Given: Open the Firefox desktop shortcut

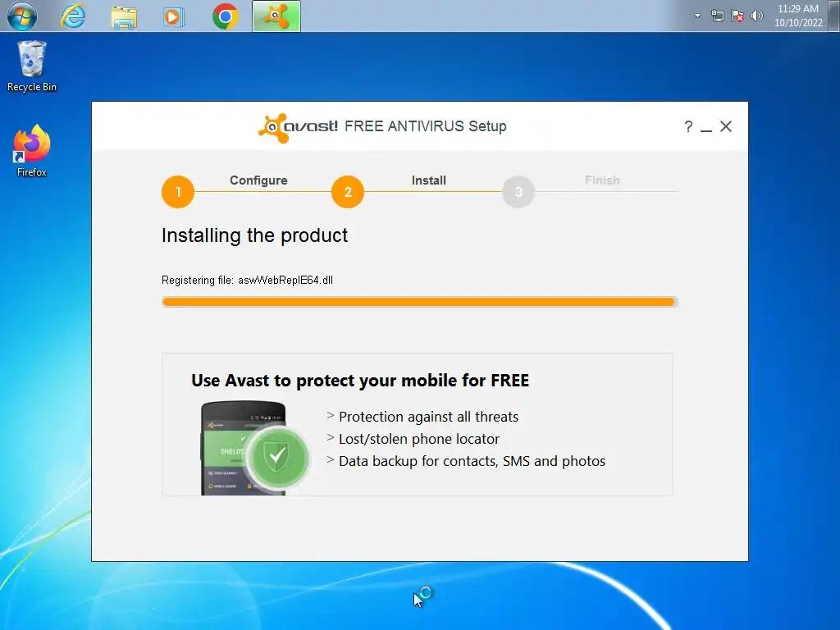Looking at the screenshot, I should 32,151.
